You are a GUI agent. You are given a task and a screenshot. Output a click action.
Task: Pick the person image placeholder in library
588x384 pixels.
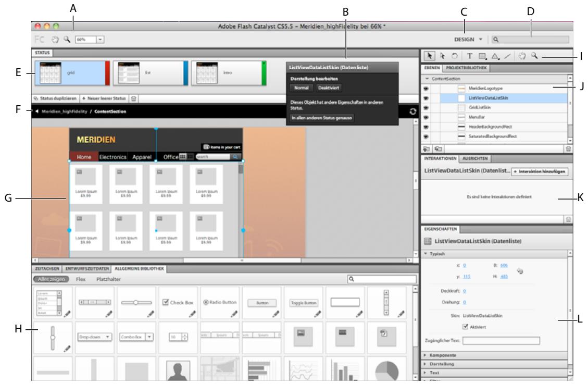[178, 369]
